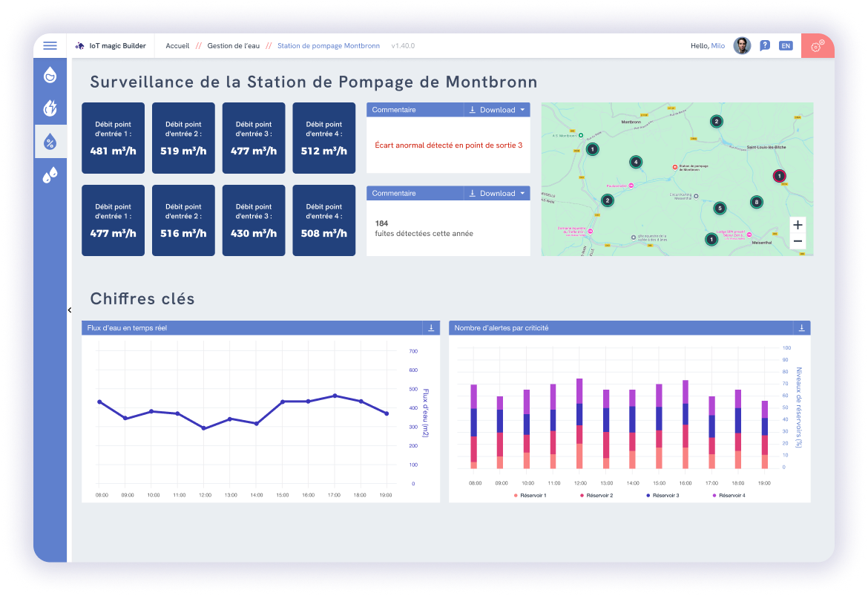The height and width of the screenshot is (596, 868).
Task: Collapse the sidebar using the left chevron
Action: (70, 310)
